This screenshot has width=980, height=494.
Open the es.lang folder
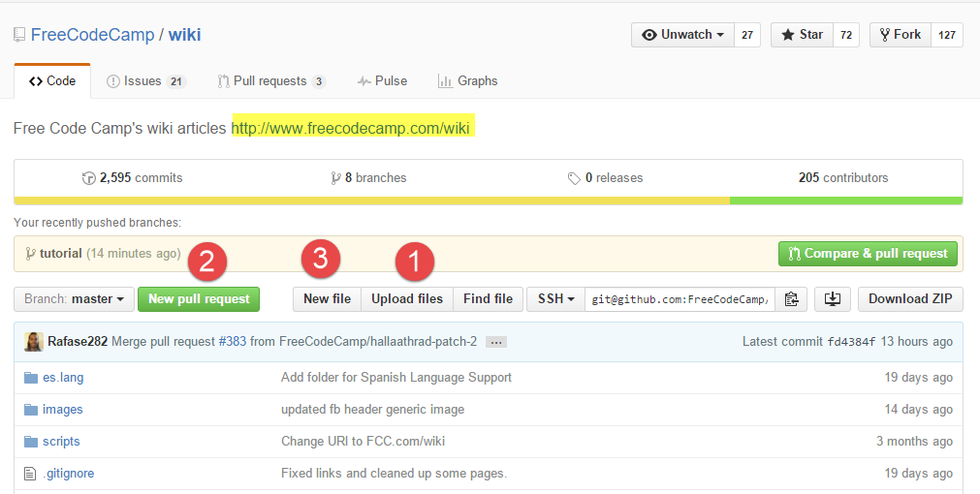coord(63,377)
